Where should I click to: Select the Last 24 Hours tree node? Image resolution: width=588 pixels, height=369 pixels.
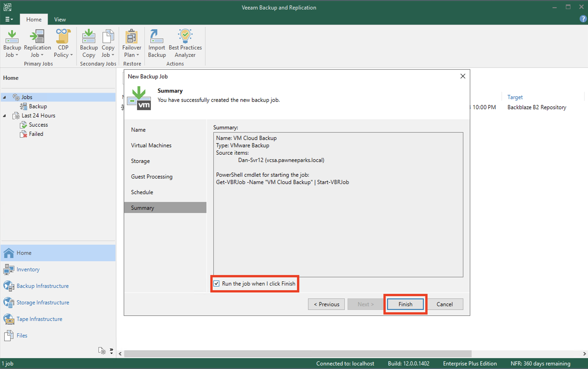point(38,115)
